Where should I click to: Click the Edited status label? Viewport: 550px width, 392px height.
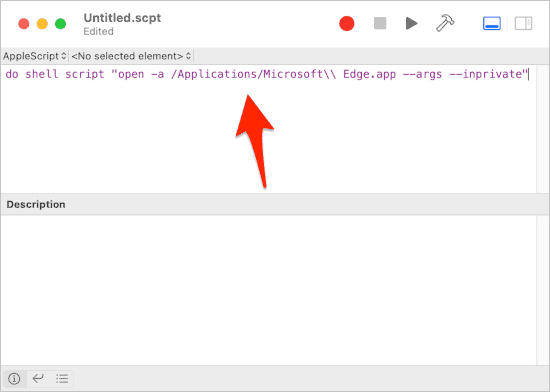pos(99,32)
